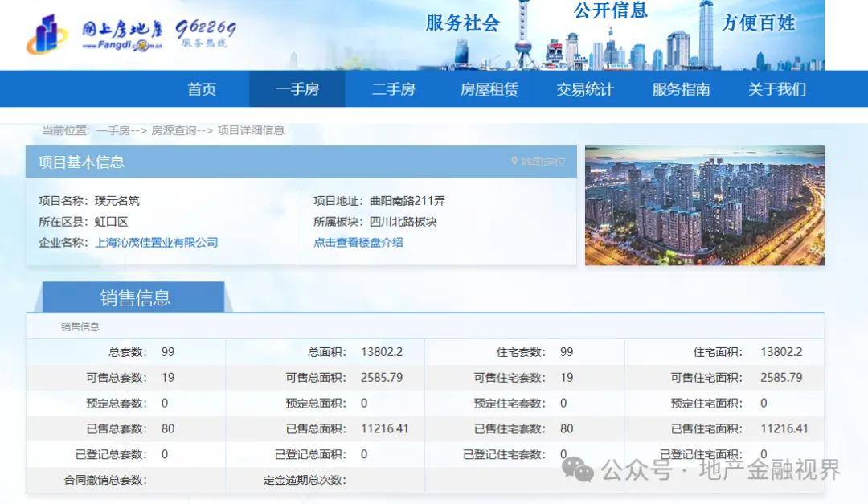Select the large blue 销售信息 tab
Image resolution: width=868 pixels, height=504 pixels.
[x=135, y=297]
